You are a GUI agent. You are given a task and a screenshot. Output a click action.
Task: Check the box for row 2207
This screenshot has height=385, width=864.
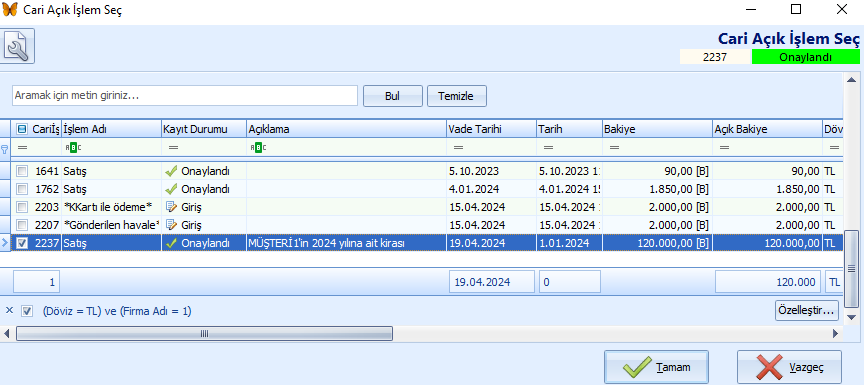22,225
